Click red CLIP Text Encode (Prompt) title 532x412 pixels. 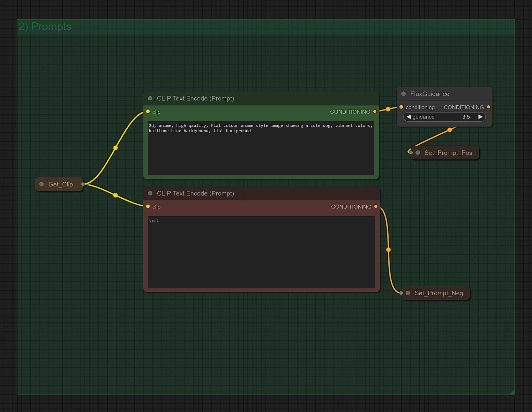coord(195,193)
